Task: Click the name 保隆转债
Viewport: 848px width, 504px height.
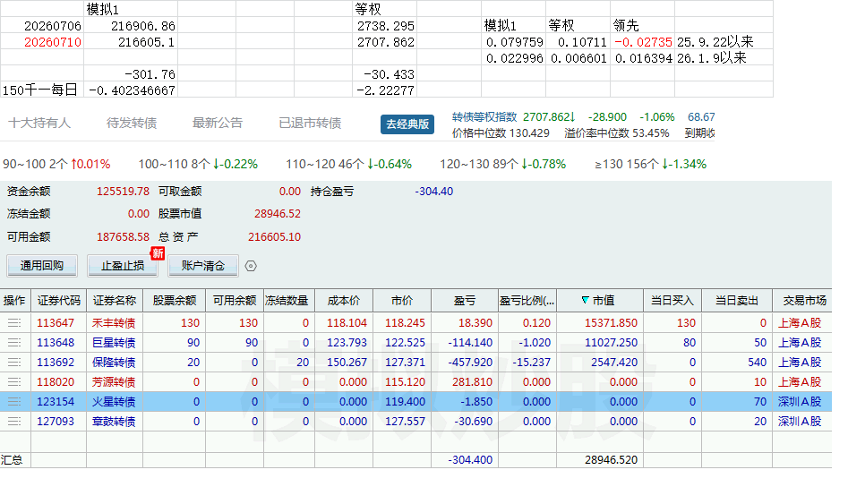Action: [x=114, y=362]
